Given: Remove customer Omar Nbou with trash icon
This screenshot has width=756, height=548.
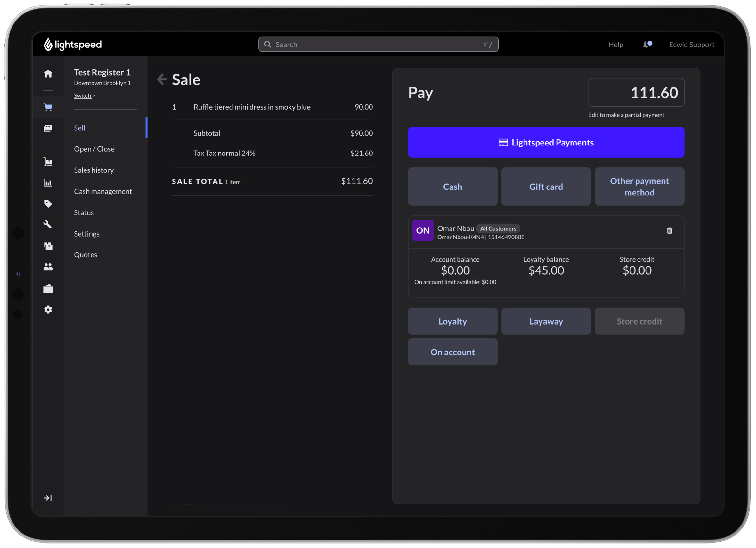Looking at the screenshot, I should (x=669, y=230).
